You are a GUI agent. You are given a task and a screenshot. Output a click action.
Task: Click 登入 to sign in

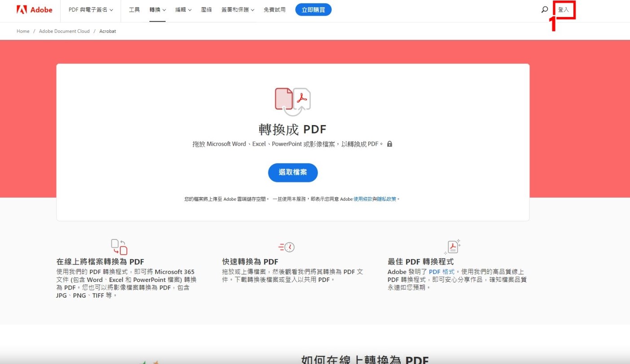(563, 9)
